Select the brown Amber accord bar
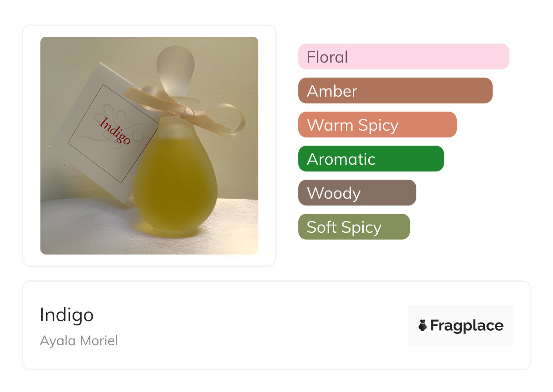 click(395, 91)
